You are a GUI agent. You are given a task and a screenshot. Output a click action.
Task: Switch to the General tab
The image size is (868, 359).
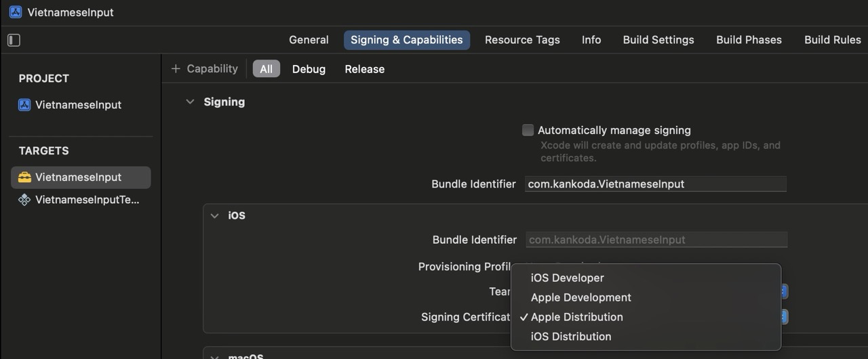(309, 40)
